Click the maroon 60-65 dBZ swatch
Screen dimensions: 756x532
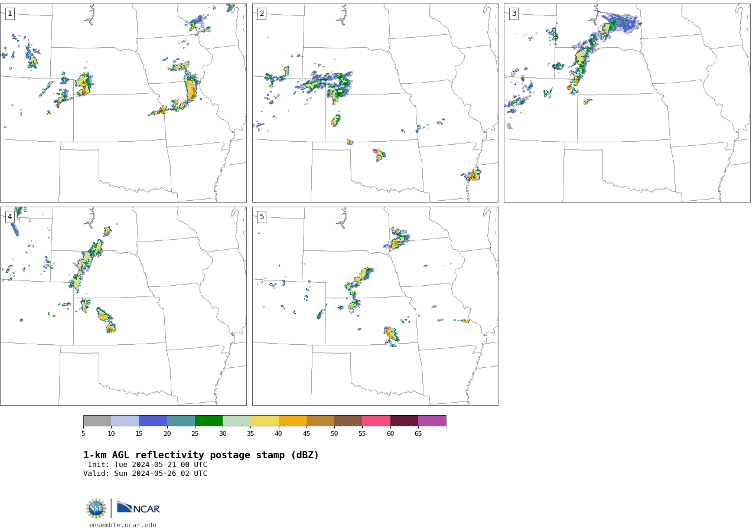click(404, 420)
